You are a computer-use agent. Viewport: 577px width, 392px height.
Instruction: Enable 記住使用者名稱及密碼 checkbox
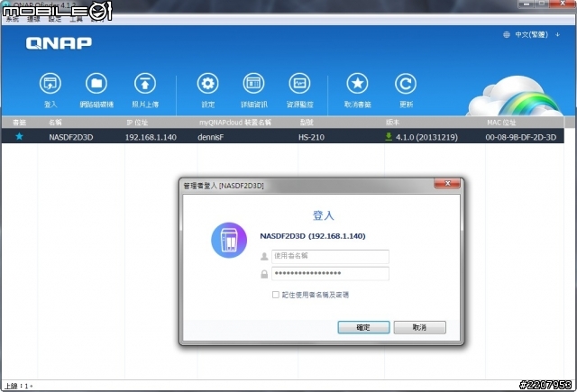pos(276,295)
